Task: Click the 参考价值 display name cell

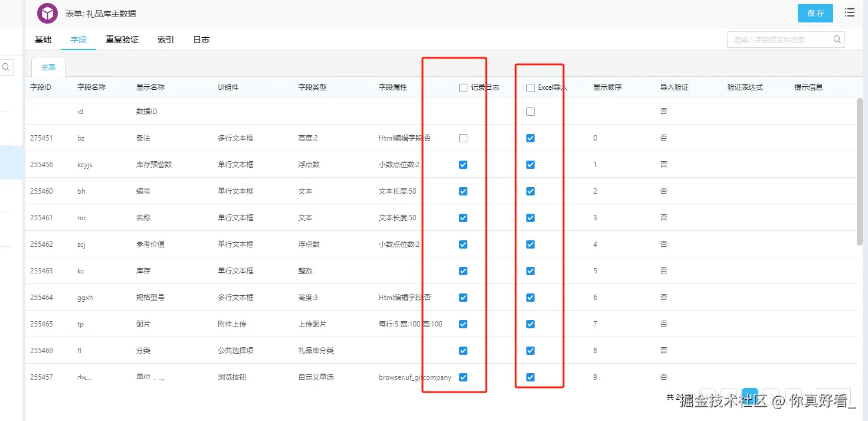Action: coord(150,244)
